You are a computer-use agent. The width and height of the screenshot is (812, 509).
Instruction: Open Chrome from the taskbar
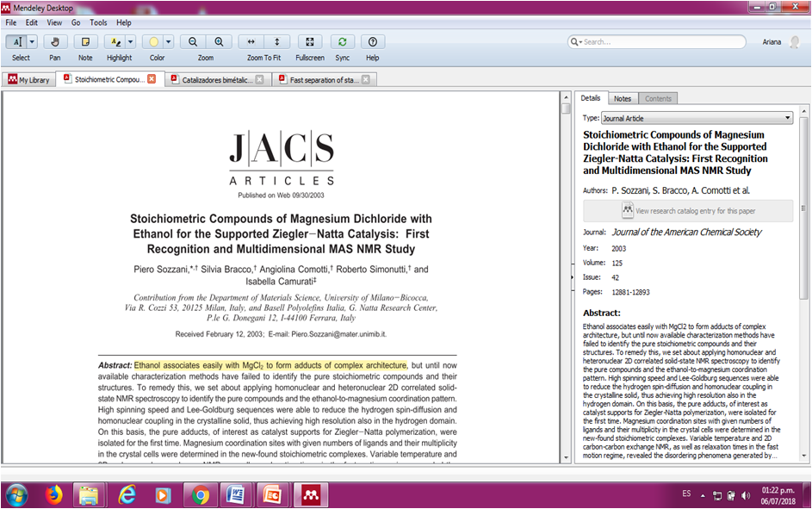pyautogui.click(x=200, y=495)
